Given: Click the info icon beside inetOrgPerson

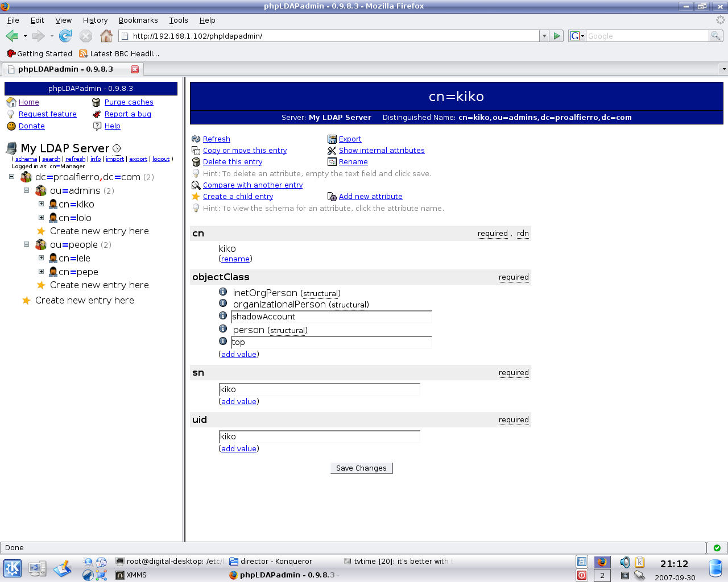Looking at the screenshot, I should [x=223, y=292].
